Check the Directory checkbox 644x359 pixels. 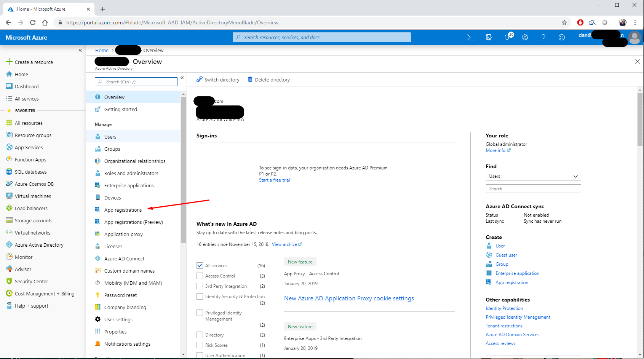click(x=200, y=335)
